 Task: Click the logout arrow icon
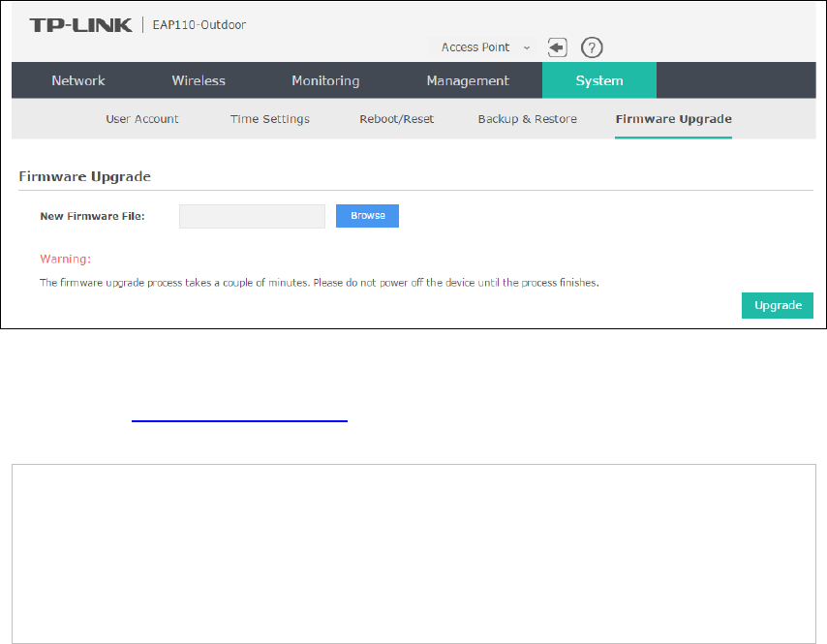click(x=557, y=47)
